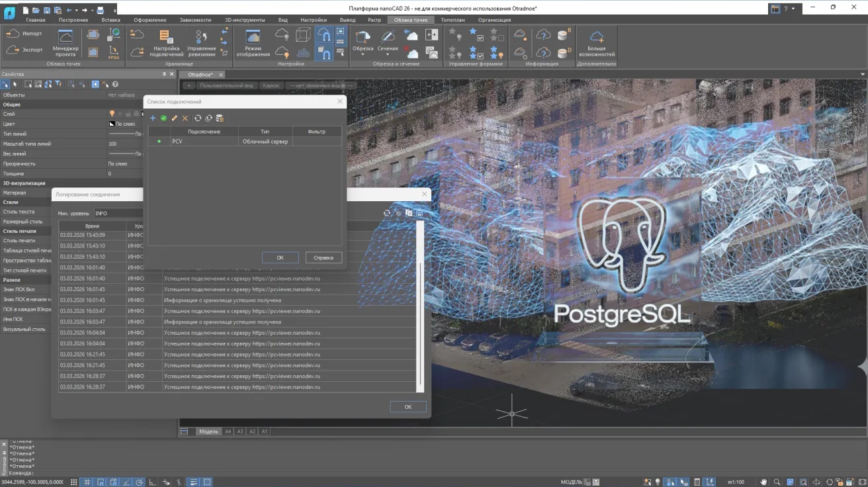Open the 3D-инструменты ribbon tab
The height and width of the screenshot is (487, 868).
click(244, 20)
